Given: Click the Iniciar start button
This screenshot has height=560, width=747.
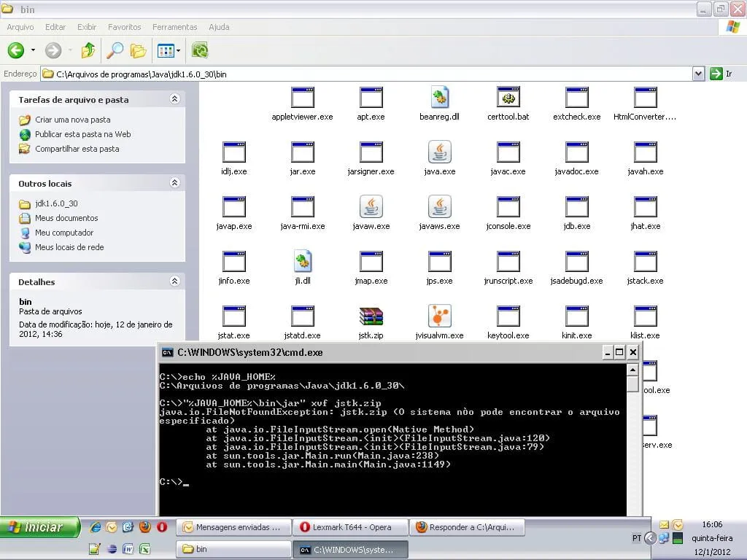Looking at the screenshot, I should click(40, 527).
